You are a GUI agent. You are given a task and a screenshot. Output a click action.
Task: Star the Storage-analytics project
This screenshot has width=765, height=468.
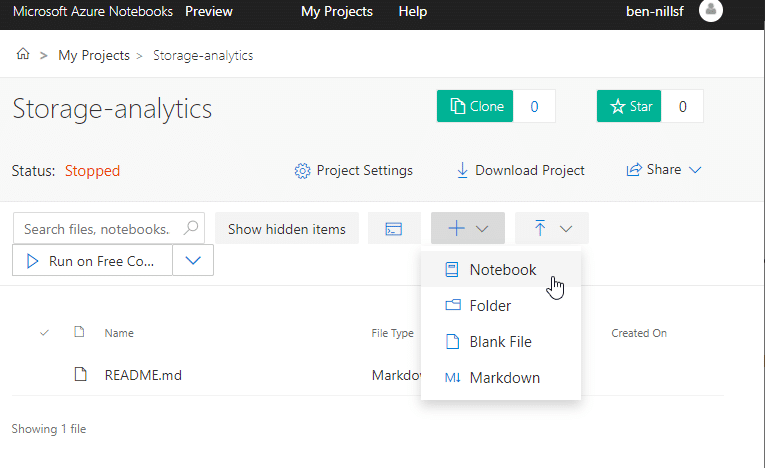629,106
